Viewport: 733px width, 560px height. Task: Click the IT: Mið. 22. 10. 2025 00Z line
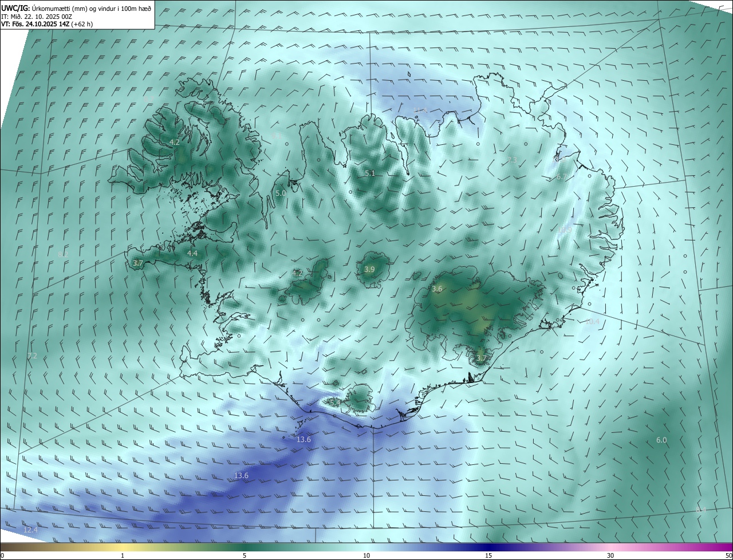tap(36, 17)
